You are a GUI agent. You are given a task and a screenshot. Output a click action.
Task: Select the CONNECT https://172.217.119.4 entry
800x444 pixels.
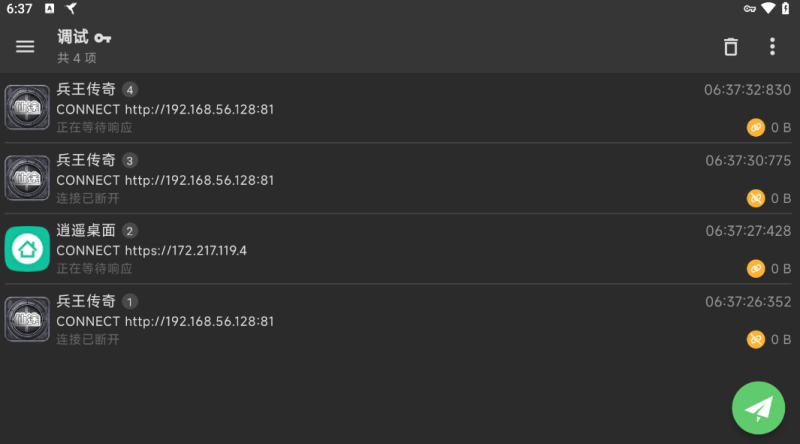(400, 249)
